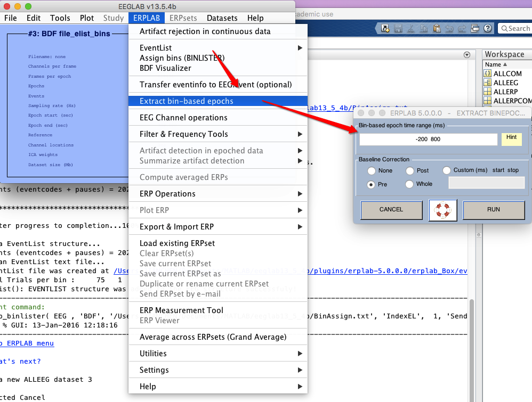Select None baseline correction radio
The image size is (532, 402).
[x=372, y=170]
